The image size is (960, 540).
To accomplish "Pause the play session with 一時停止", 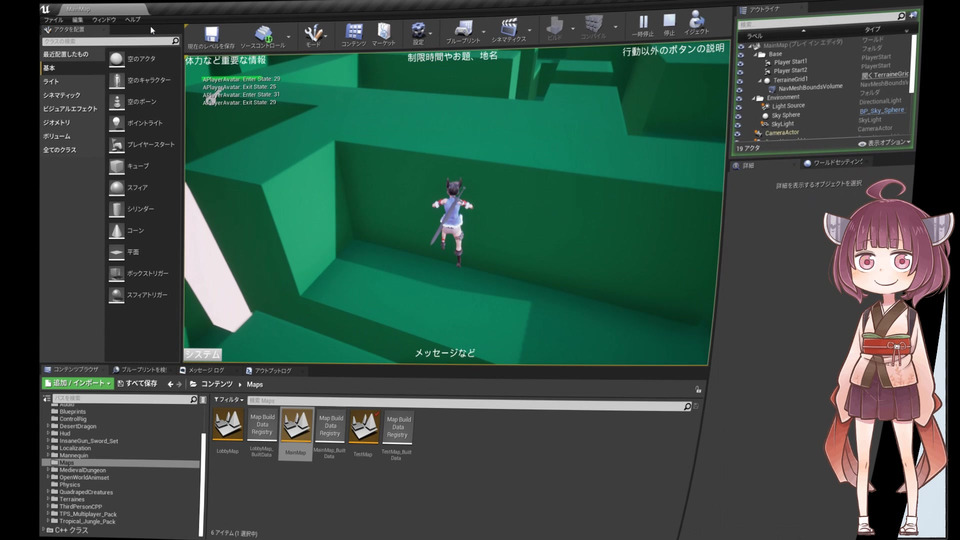I will [643, 23].
